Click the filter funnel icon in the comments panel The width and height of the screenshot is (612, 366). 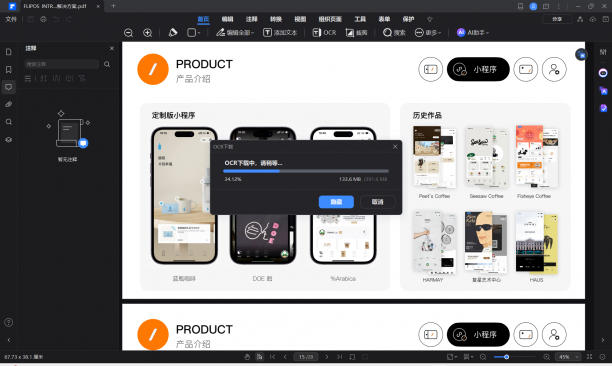[82, 78]
